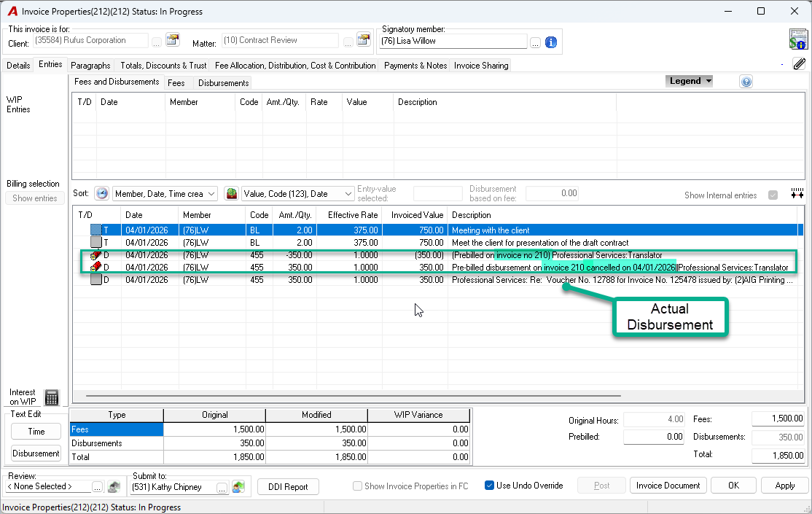Open the client details icon beside Rufus Corporation
812x514 pixels.
(x=173, y=40)
